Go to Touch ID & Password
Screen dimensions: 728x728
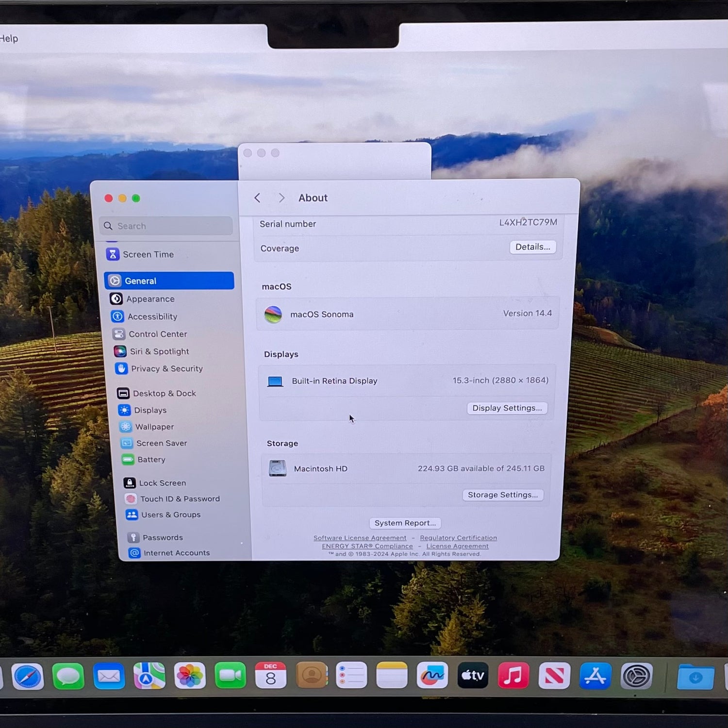pyautogui.click(x=180, y=499)
